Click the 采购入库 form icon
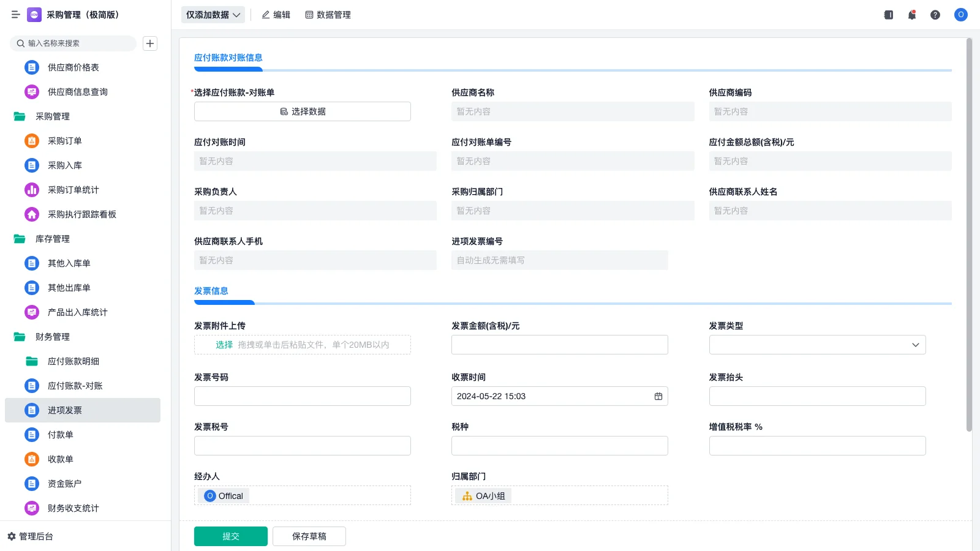The width and height of the screenshot is (980, 551). tap(32, 165)
